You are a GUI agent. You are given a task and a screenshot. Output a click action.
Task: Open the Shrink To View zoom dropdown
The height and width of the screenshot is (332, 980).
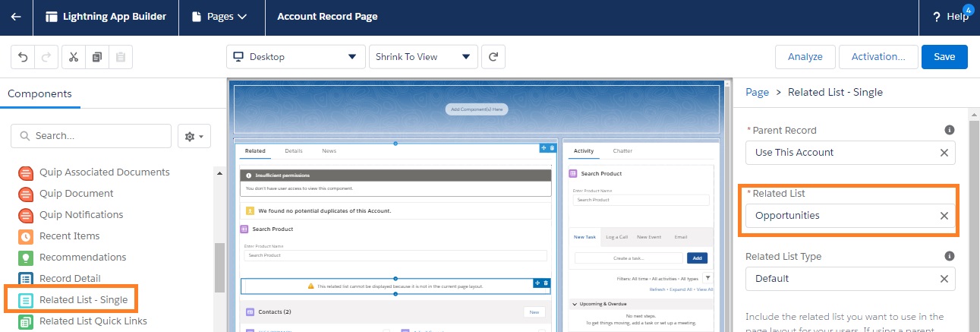click(x=423, y=57)
